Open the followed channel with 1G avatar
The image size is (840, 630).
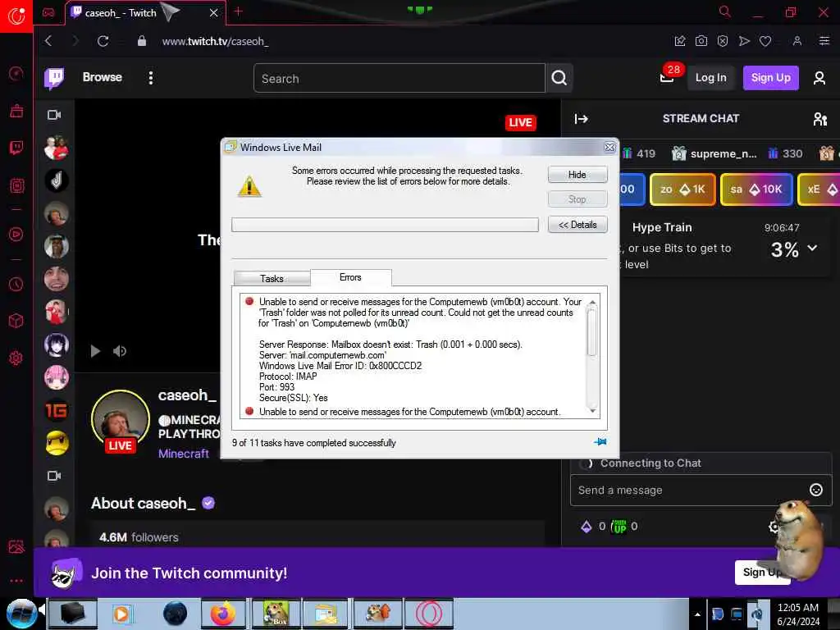[x=57, y=410]
